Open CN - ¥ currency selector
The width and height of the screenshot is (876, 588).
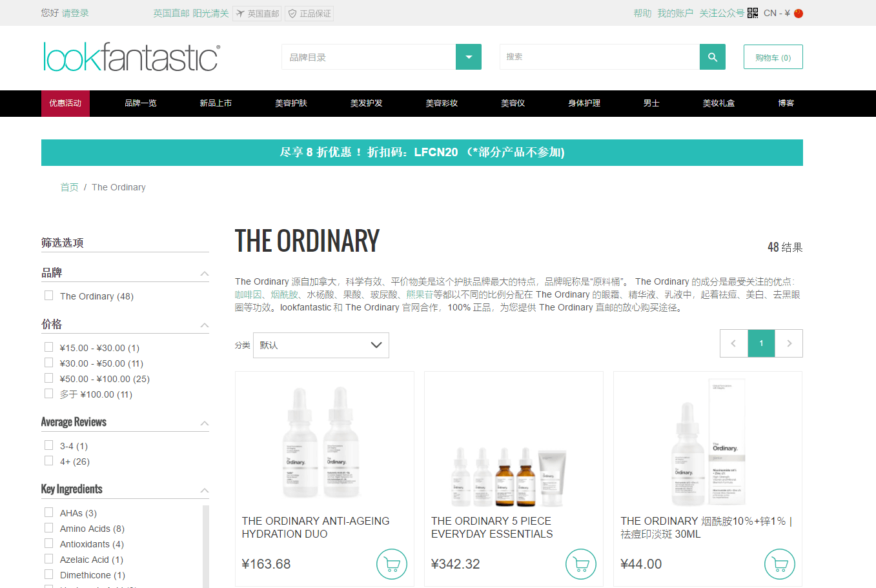click(x=783, y=13)
